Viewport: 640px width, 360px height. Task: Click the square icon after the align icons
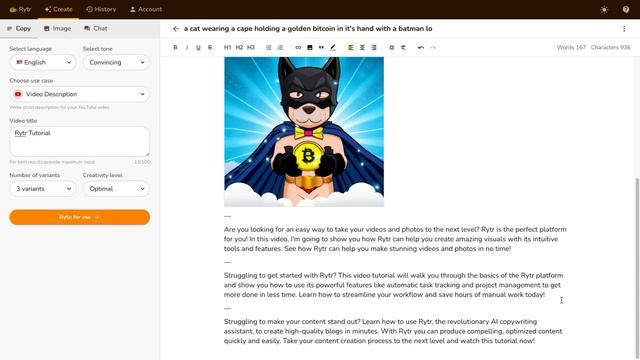click(x=391, y=47)
